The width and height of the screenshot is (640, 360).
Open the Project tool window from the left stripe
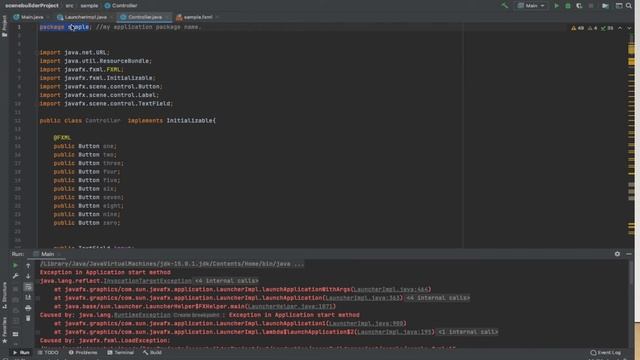point(4,26)
